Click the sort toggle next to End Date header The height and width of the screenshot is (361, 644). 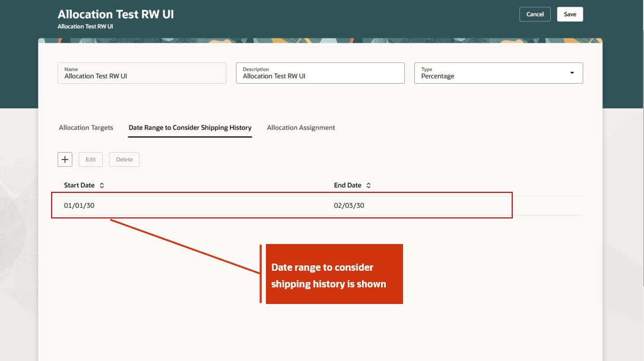(369, 185)
